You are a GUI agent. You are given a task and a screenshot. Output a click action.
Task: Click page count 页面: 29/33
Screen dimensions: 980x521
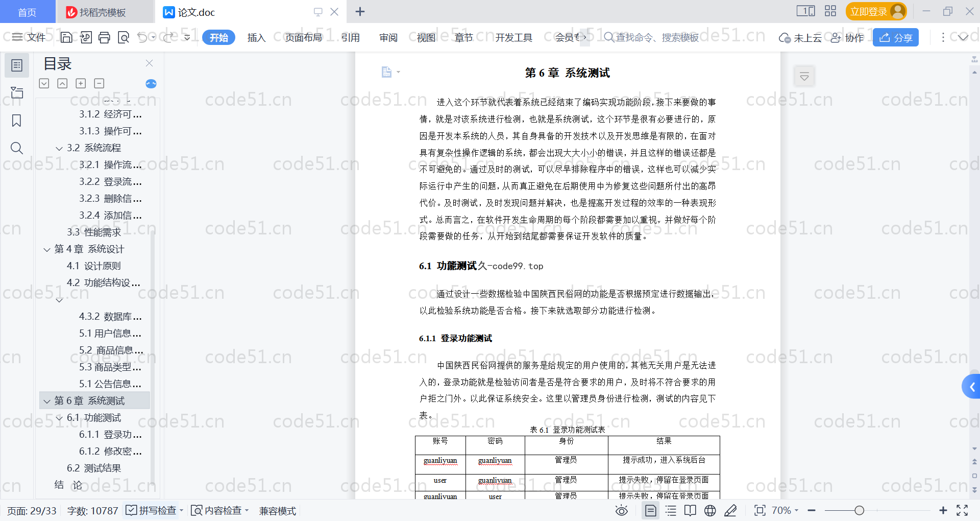tap(32, 511)
